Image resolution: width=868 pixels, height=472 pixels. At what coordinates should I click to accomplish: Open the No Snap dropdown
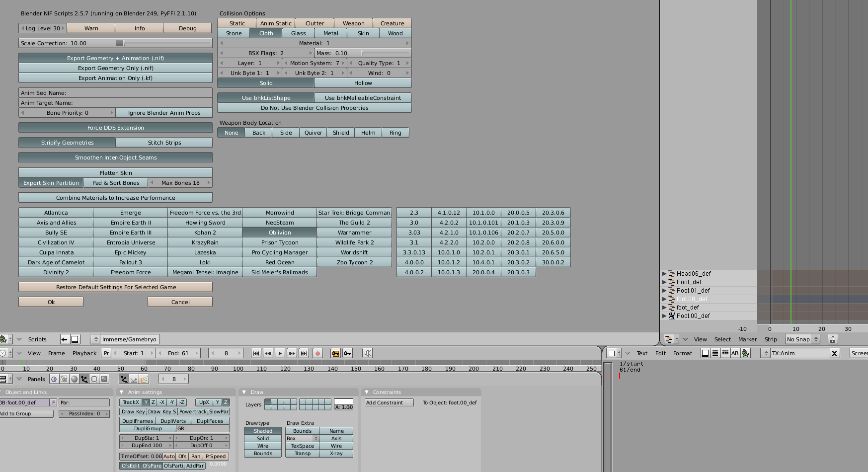(x=802, y=339)
